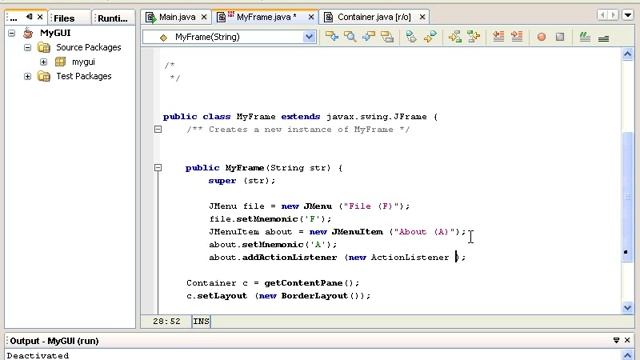This screenshot has height=360, width=640.
Task: Toggle Highlight Search in editor toolbar
Action: [x=387, y=37]
